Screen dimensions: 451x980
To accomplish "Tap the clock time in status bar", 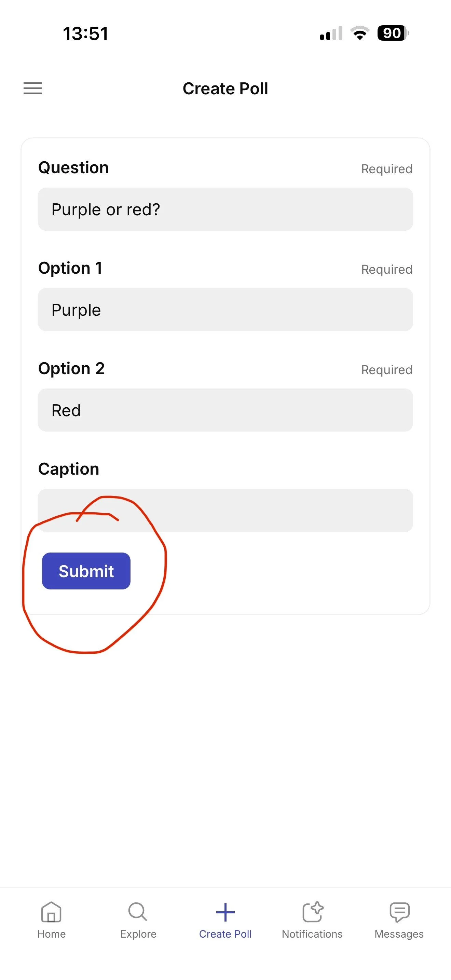I will [85, 33].
